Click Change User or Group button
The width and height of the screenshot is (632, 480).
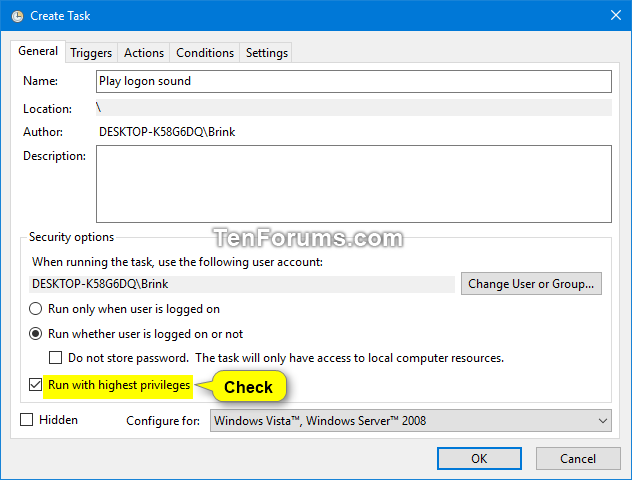click(x=531, y=284)
